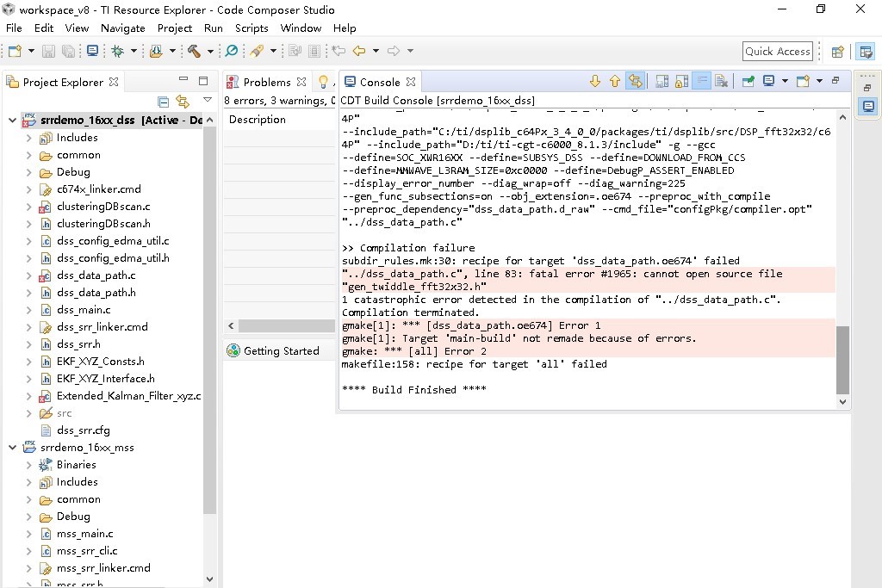
Task: Click the Tip of the Day lightbulb tab
Action: pos(323,82)
